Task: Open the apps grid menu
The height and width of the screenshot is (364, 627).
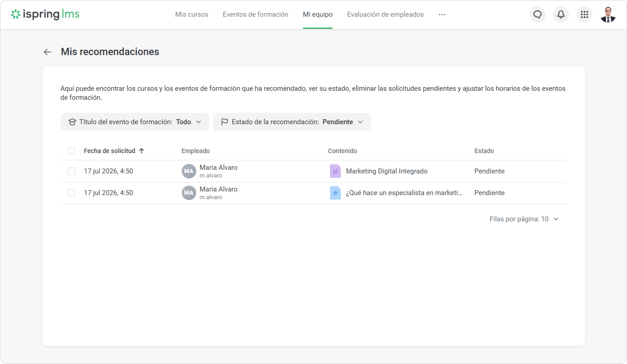Action: click(585, 14)
